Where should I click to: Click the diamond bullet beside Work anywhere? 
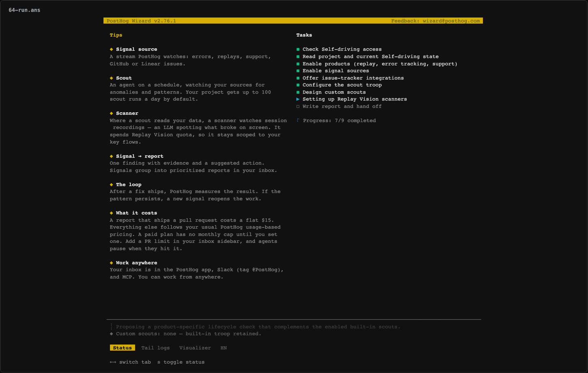112,263
